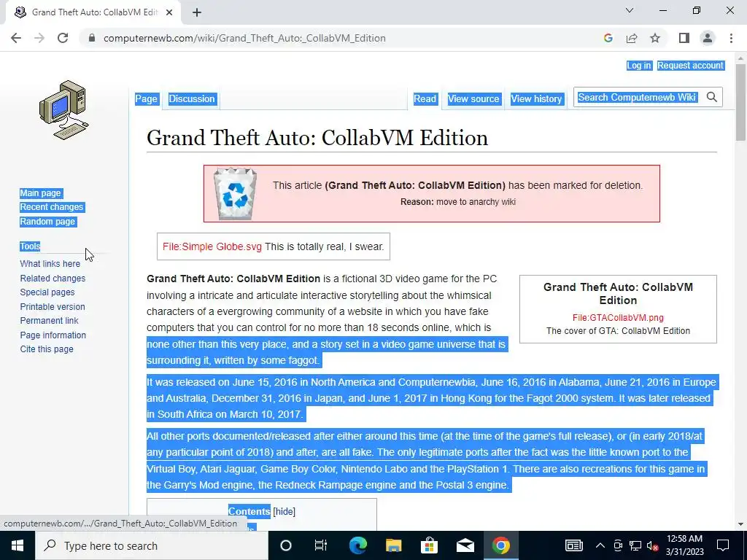747x560 pixels.
Task: Click the red File:Simple Globe.svg link
Action: click(212, 246)
